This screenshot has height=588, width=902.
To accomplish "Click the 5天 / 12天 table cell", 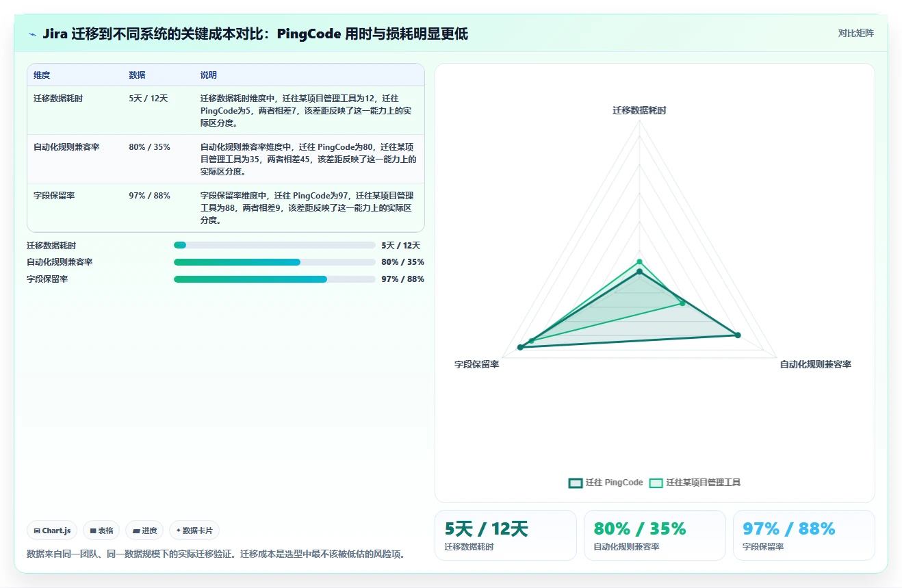I will coord(148,99).
